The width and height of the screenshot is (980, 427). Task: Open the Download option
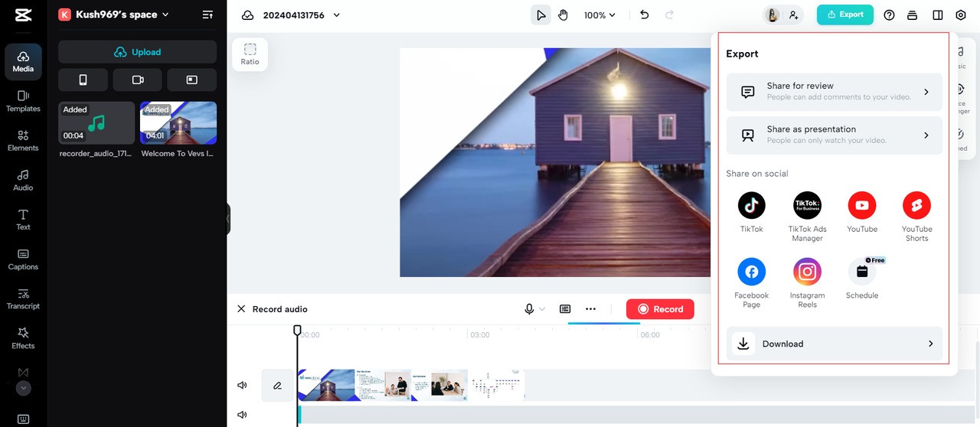tap(835, 344)
